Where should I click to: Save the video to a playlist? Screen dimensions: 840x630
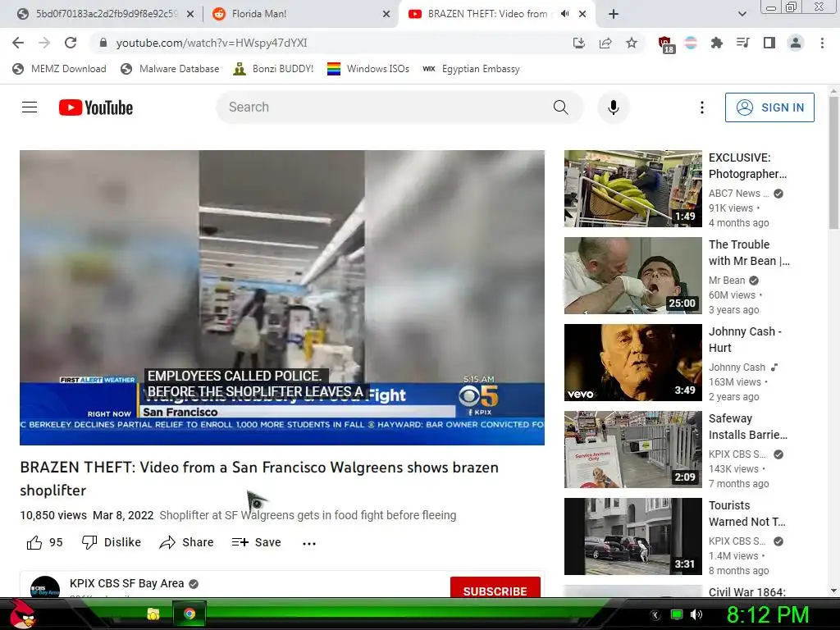tap(256, 542)
